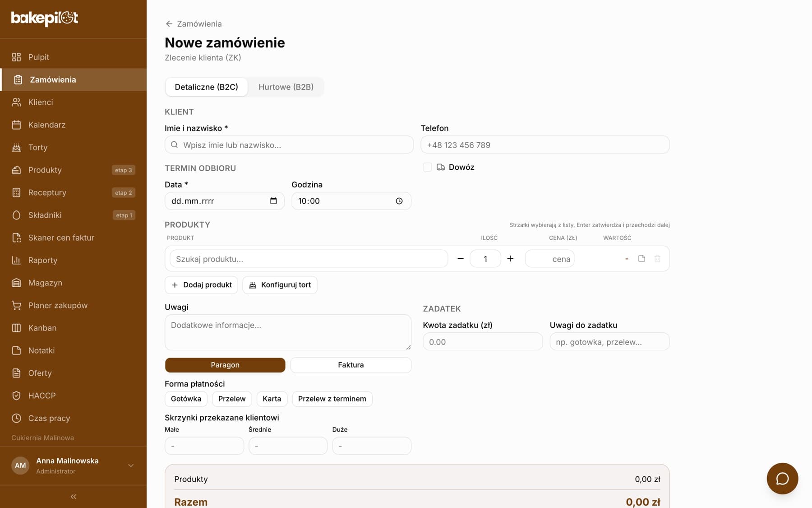The width and height of the screenshot is (812, 508).
Task: Choose Gotówka payment method
Action: tap(186, 399)
